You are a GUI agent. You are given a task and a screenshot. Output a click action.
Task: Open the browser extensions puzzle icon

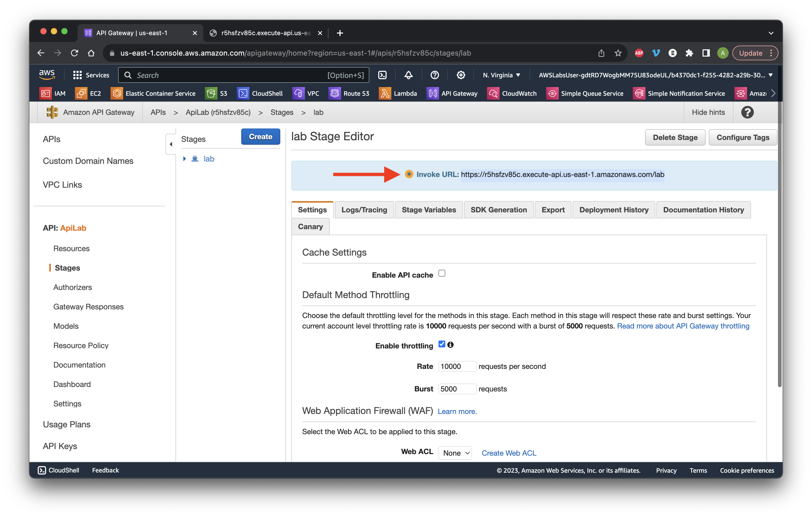pyautogui.click(x=689, y=53)
